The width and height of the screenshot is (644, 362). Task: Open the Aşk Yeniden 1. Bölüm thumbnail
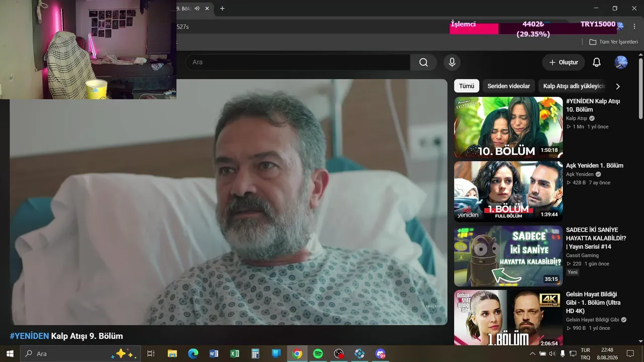(509, 192)
